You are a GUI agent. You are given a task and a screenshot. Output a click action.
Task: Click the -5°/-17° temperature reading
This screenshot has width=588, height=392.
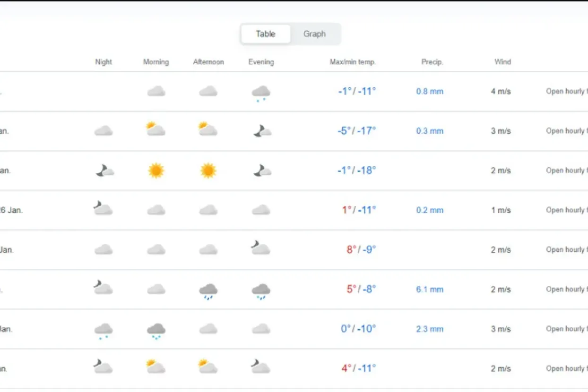tap(357, 131)
